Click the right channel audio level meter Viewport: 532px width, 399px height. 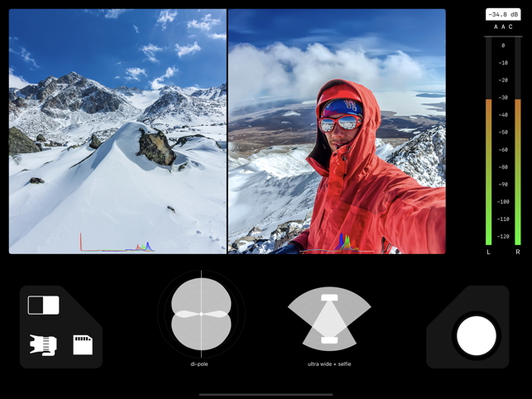[x=518, y=142]
